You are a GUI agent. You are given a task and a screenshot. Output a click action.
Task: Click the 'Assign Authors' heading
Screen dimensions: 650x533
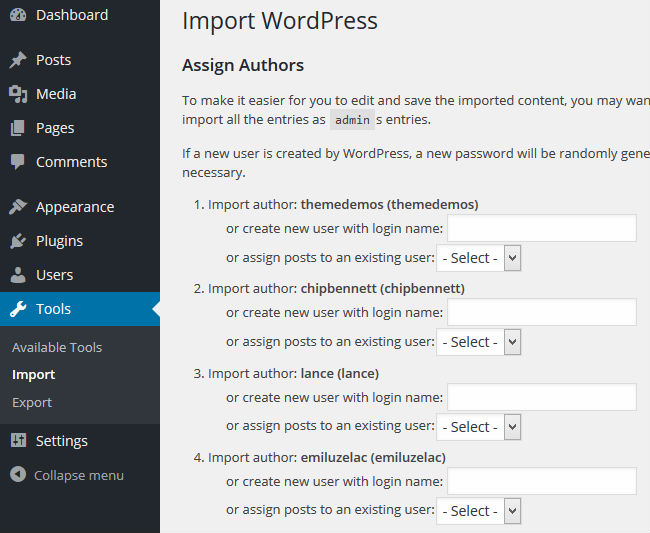pyautogui.click(x=243, y=65)
